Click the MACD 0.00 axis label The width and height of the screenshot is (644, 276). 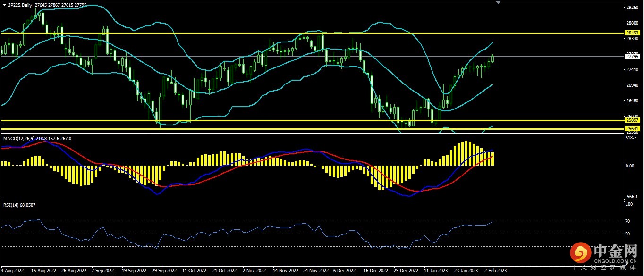(630, 166)
